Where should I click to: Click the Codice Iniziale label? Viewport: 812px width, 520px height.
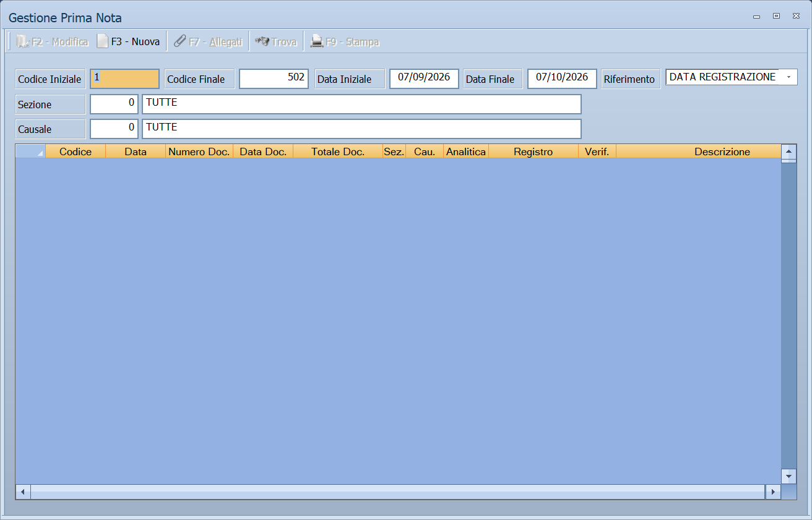tap(50, 79)
